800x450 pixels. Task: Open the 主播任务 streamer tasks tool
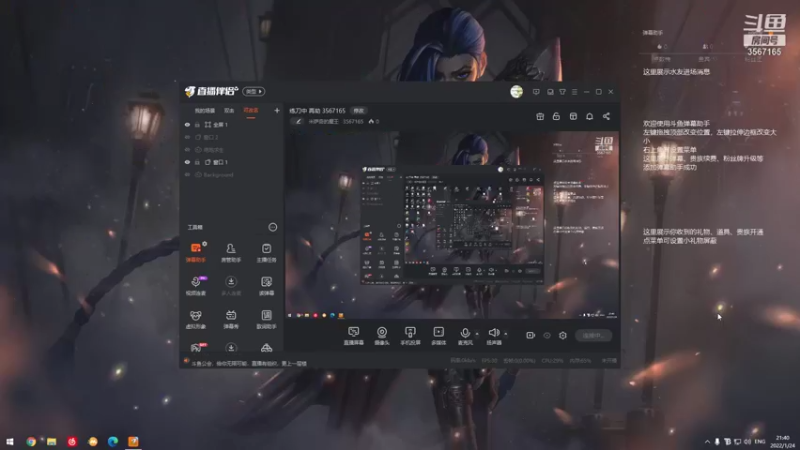point(266,253)
